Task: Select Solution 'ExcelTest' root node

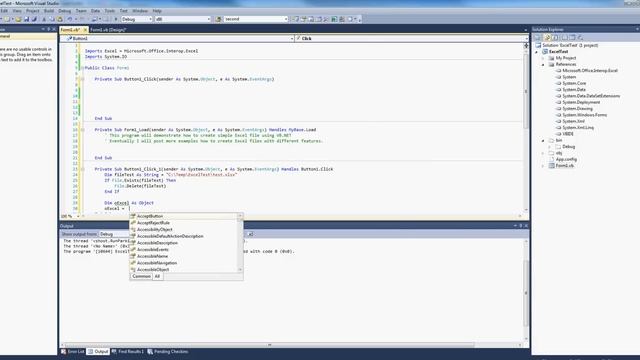Action: pos(570,45)
